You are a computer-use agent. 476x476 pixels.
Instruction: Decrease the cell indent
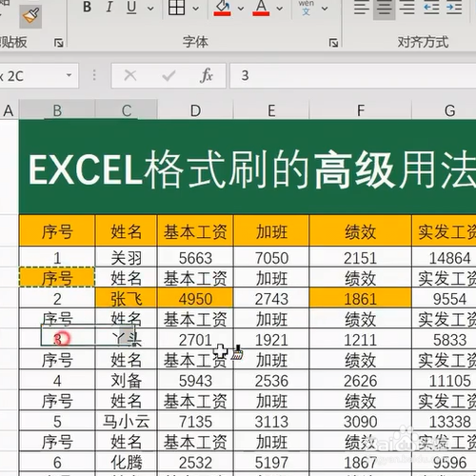pos(431,8)
